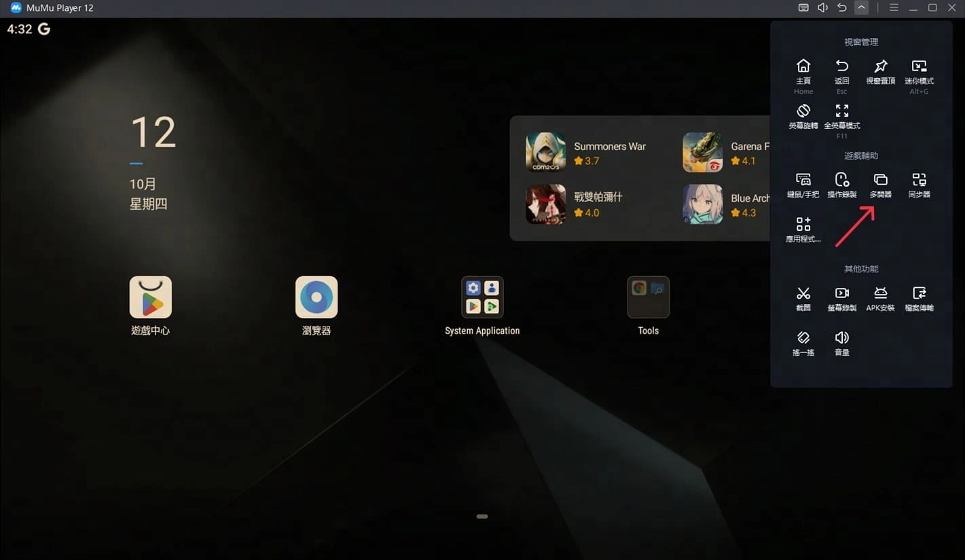Viewport: 965px width, 560px height.
Task: Switch to 迷你模式 mini mode
Action: click(919, 71)
